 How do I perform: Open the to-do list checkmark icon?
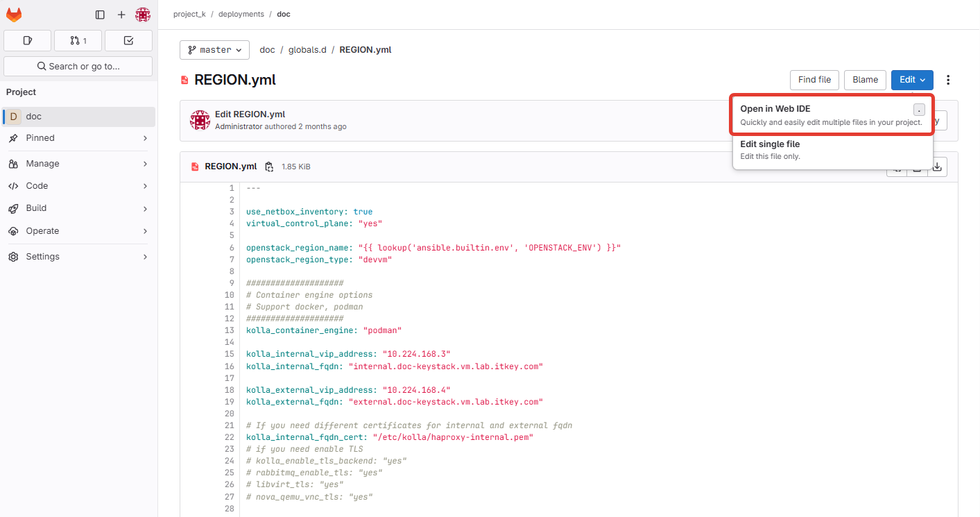pos(128,40)
